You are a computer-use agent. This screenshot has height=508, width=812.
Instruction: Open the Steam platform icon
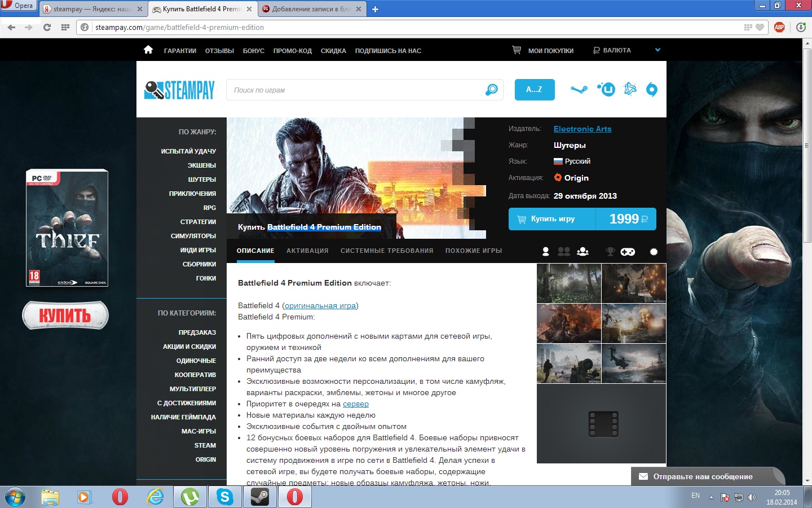[x=579, y=89]
